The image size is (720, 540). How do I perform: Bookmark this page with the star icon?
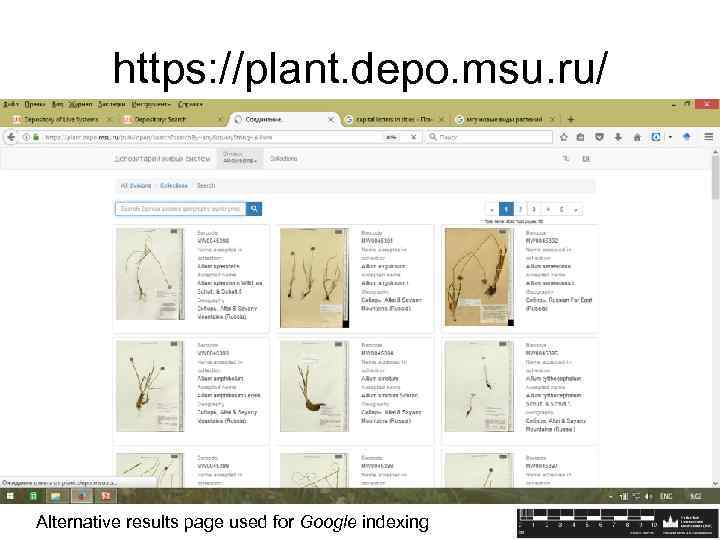coord(564,137)
